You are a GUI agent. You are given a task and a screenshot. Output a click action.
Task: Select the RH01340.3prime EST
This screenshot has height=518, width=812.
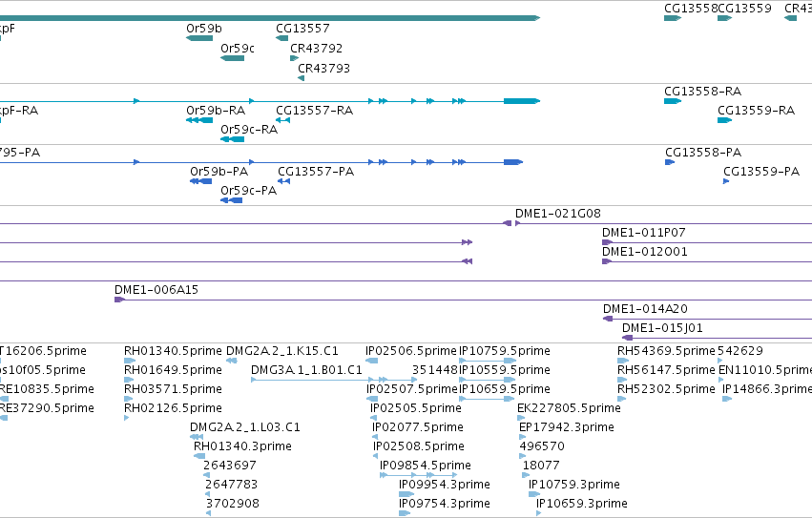click(199, 456)
